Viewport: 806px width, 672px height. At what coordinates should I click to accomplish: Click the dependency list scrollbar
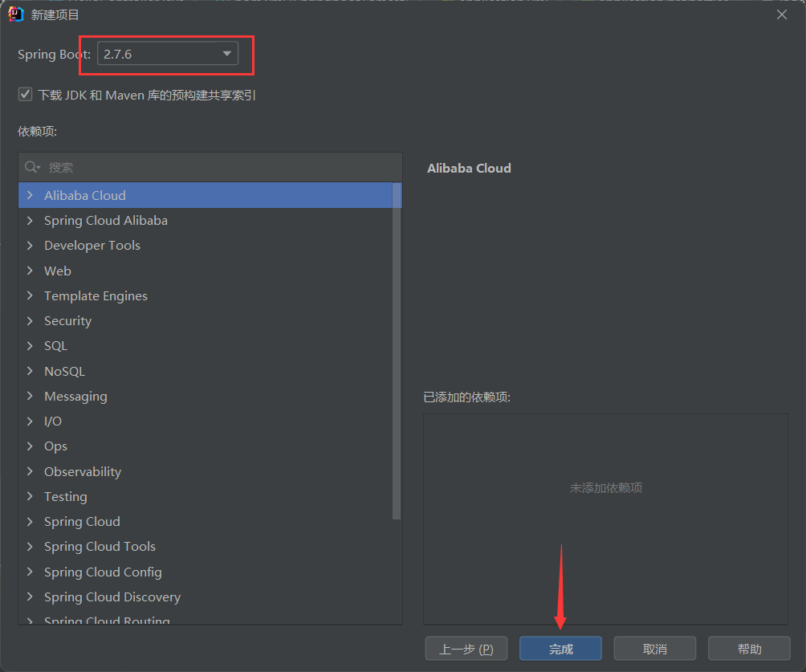point(397,351)
